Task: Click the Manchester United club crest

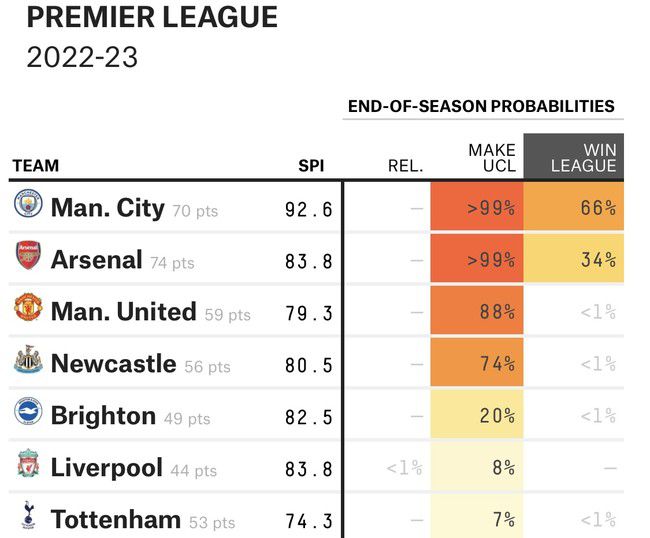Action: pyautogui.click(x=28, y=310)
